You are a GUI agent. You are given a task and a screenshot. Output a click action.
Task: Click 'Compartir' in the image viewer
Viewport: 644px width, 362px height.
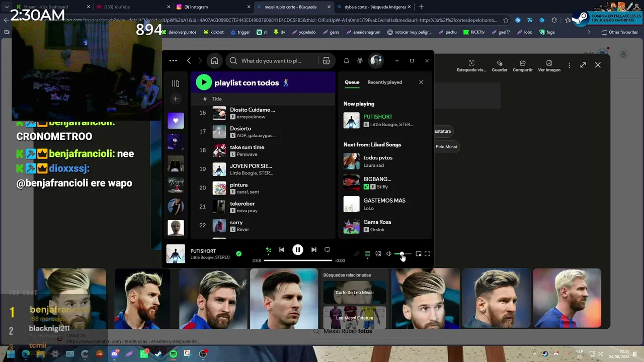pos(523,66)
